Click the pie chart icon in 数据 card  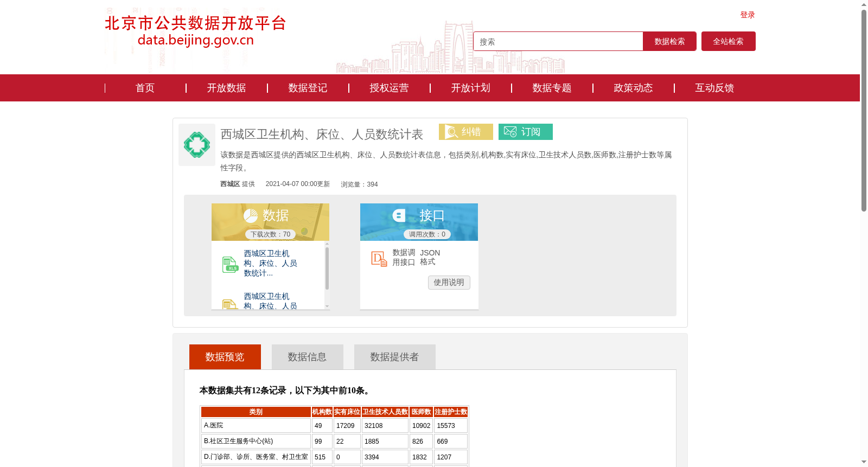point(251,216)
